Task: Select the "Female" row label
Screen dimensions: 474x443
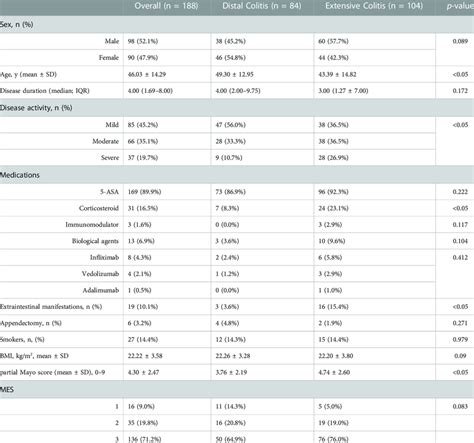Action: (x=109, y=58)
